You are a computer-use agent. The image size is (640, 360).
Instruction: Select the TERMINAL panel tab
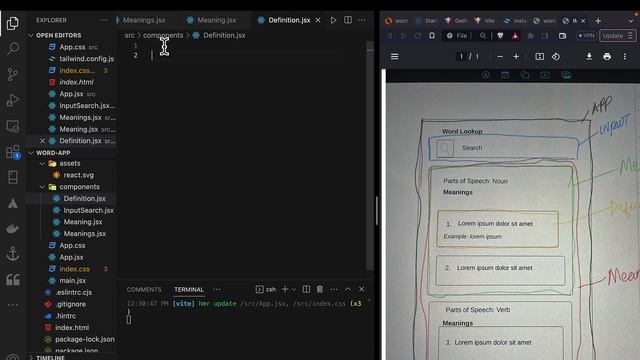coord(189,289)
